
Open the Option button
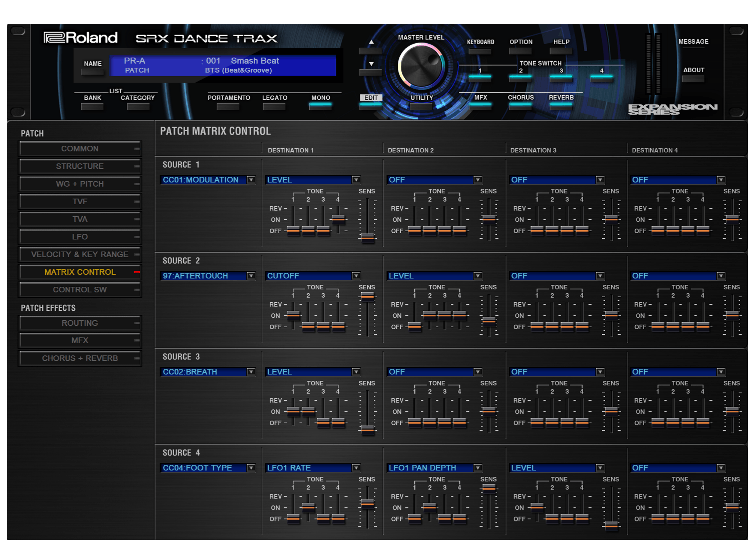520,51
